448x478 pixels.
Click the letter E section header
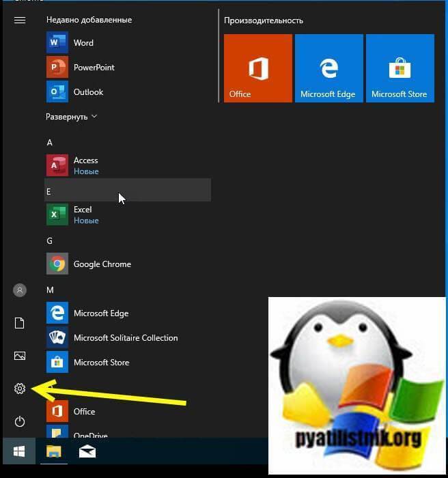[x=127, y=191]
